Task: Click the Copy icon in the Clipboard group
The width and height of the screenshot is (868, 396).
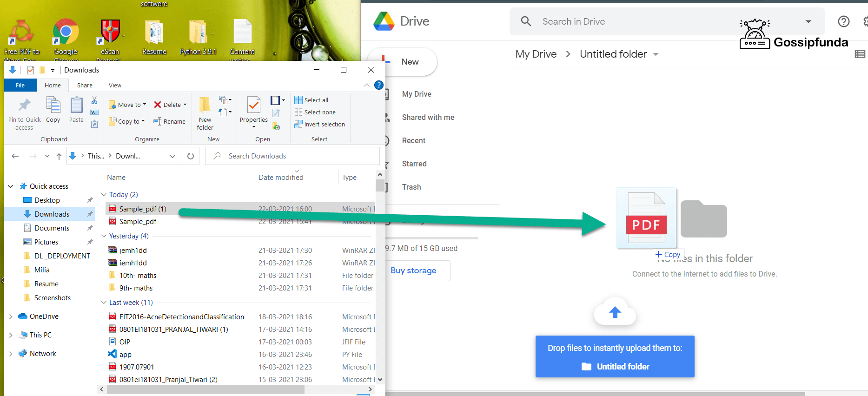Action: click(53, 105)
